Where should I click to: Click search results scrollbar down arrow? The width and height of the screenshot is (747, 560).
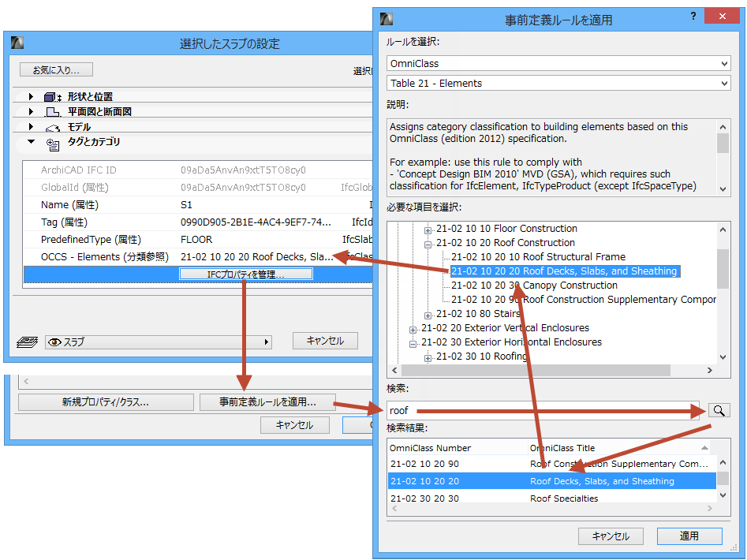coord(723,495)
